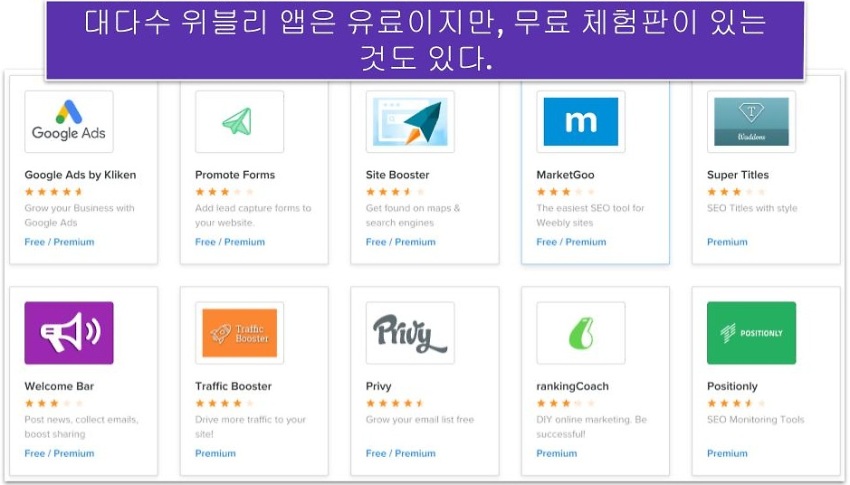Click 'Post news, collect emails, boost sharing' text
Image resolution: width=850 pixels, height=485 pixels.
(81, 426)
